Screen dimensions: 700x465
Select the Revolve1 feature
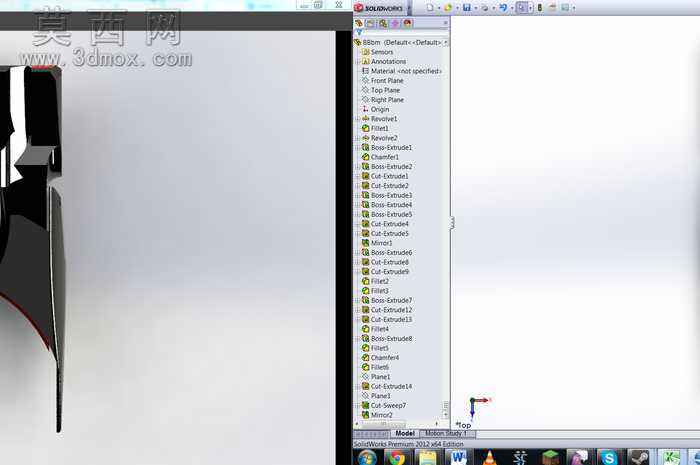pyautogui.click(x=379, y=119)
